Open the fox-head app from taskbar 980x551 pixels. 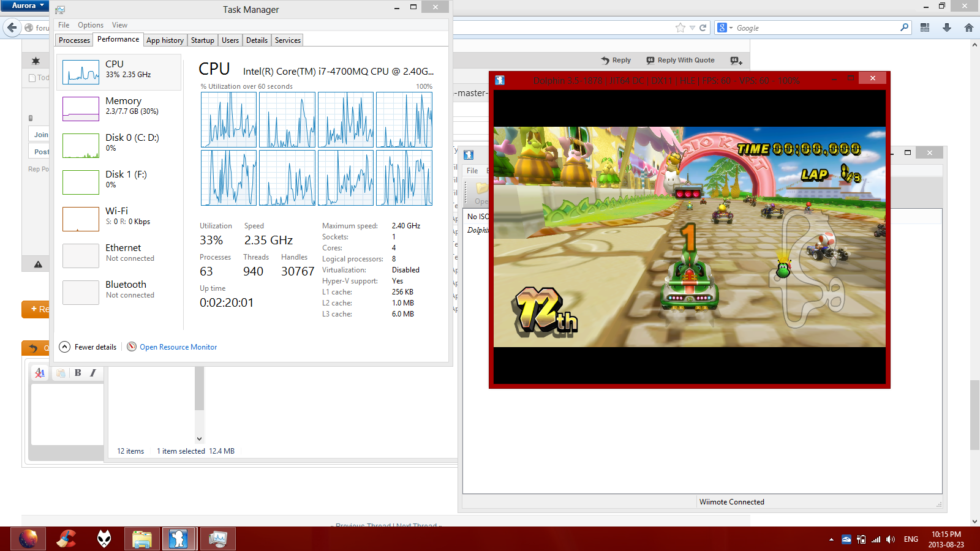[104, 539]
